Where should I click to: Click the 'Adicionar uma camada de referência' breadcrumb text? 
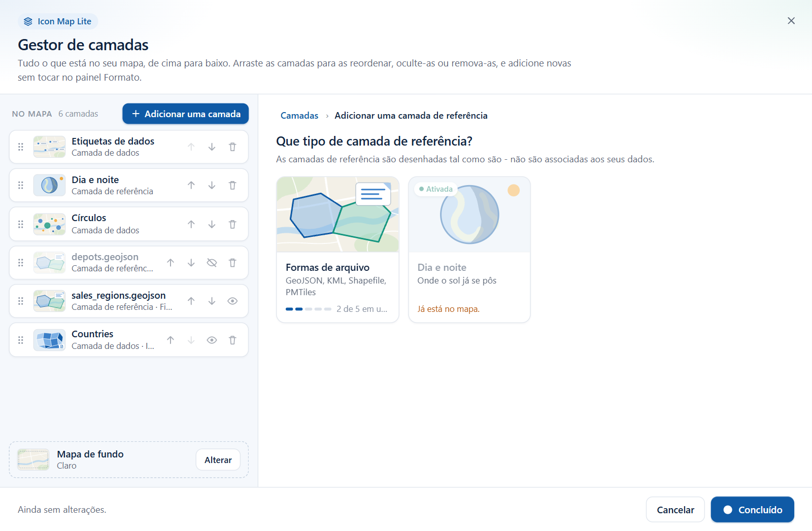[411, 116]
